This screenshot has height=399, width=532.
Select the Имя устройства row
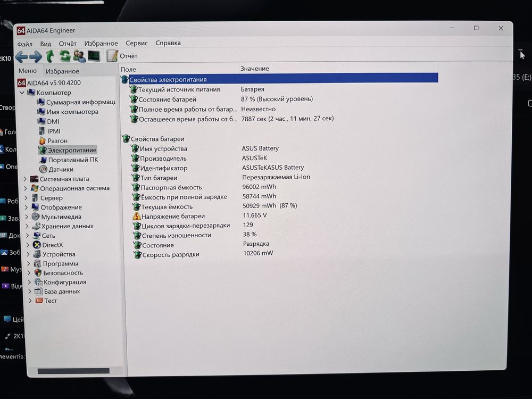point(205,148)
